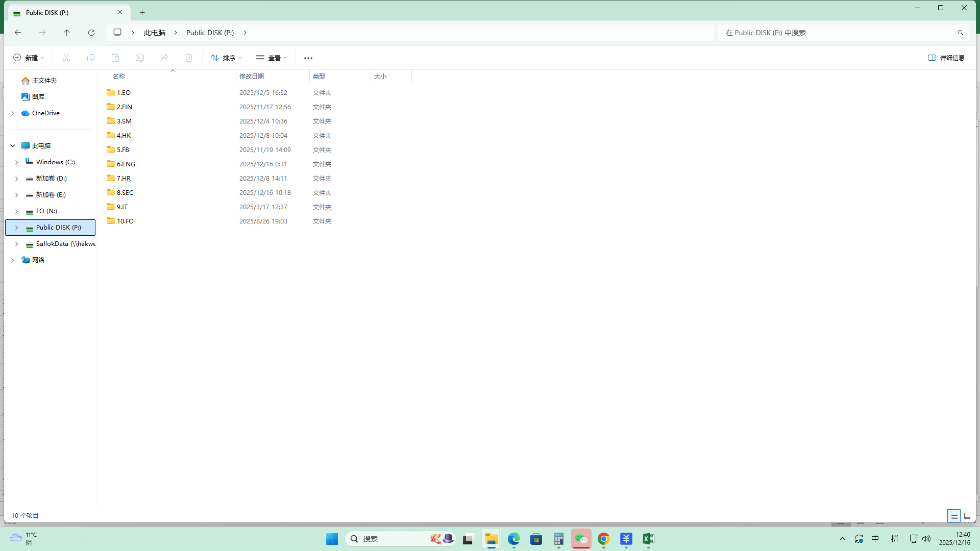Switch to large thumbnails view icon in status bar
This screenshot has height=551, width=980.
(967, 516)
